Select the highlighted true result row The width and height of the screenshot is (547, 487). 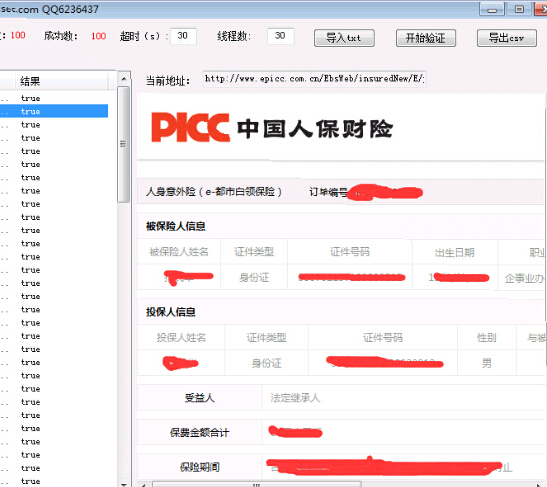[54, 111]
